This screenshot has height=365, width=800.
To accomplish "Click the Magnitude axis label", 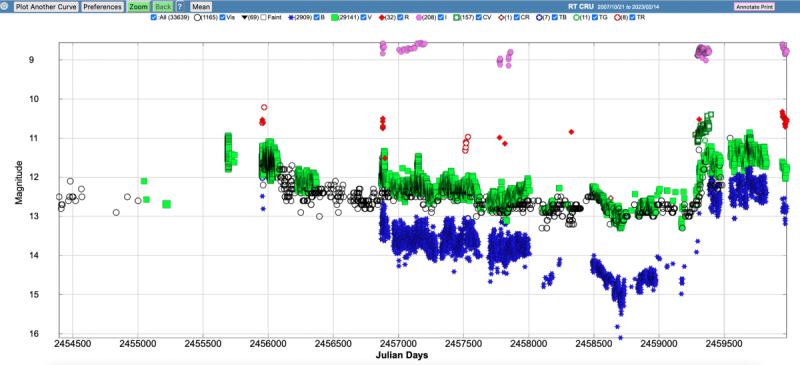I will tap(19, 182).
